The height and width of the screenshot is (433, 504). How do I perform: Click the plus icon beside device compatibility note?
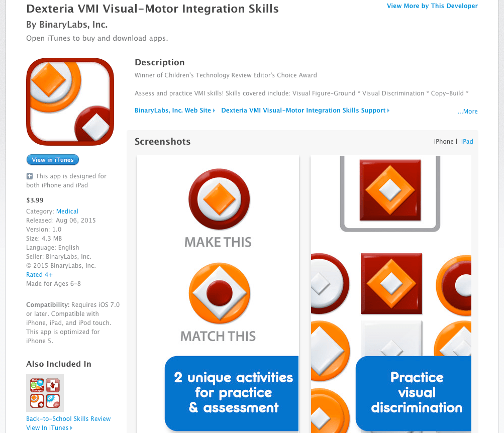coord(30,176)
